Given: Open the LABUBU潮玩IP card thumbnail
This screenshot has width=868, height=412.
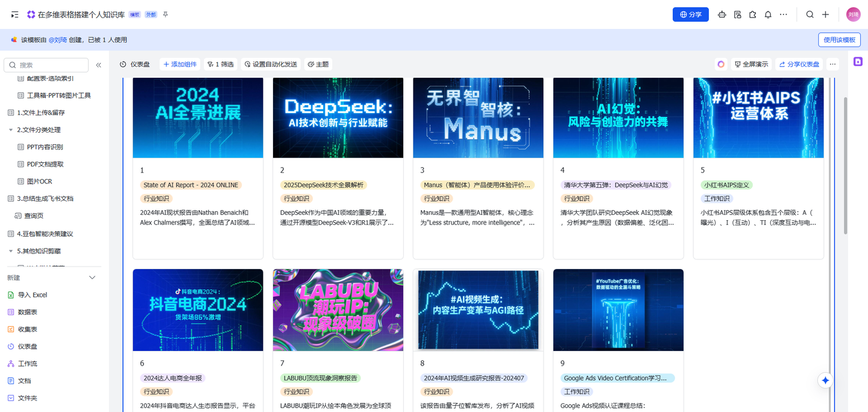Looking at the screenshot, I should (338, 310).
